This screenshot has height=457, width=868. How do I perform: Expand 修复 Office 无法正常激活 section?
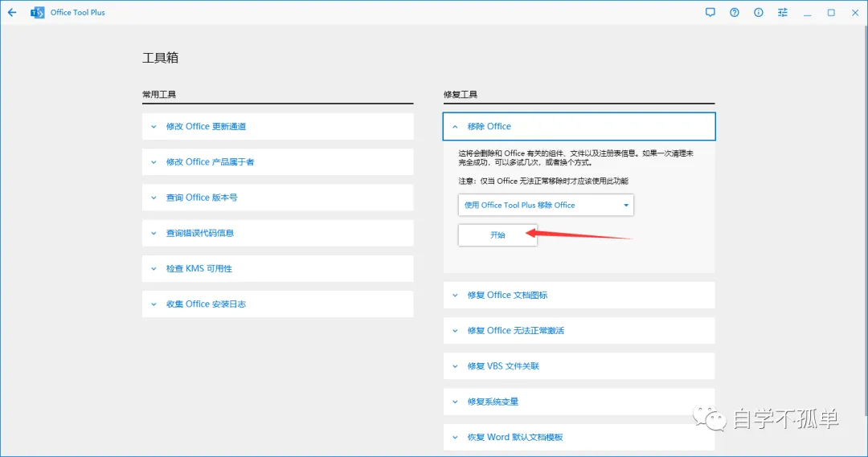pos(579,330)
